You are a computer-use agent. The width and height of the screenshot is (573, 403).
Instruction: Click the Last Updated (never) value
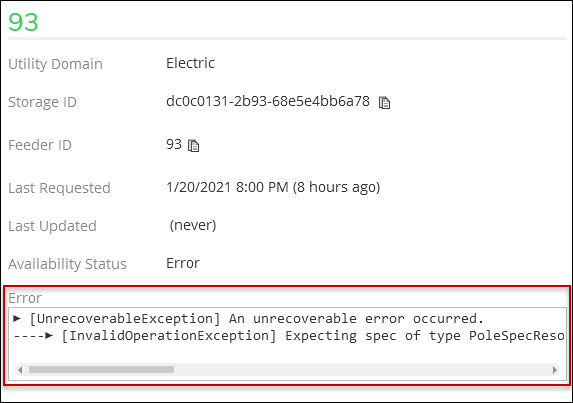point(193,225)
